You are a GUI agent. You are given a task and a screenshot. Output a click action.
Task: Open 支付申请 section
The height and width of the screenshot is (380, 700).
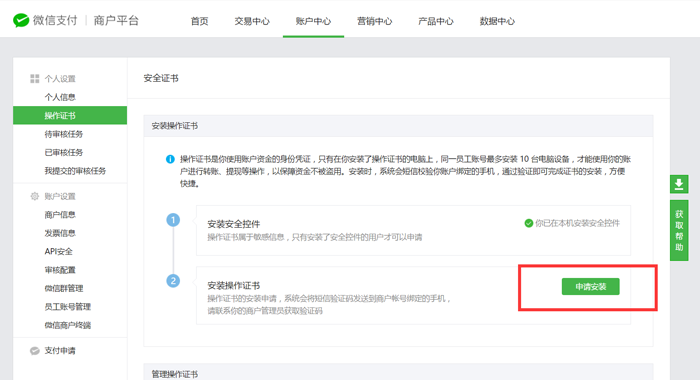coord(60,351)
